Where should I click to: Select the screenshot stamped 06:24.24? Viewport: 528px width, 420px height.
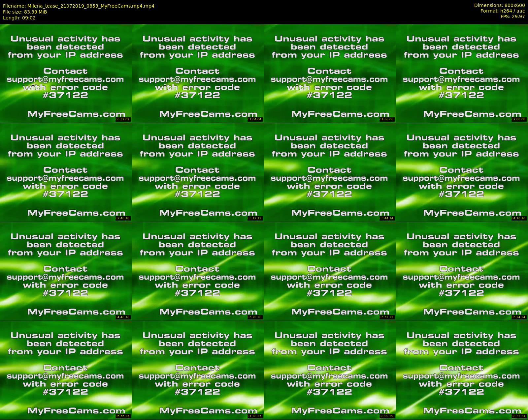tap(462, 271)
